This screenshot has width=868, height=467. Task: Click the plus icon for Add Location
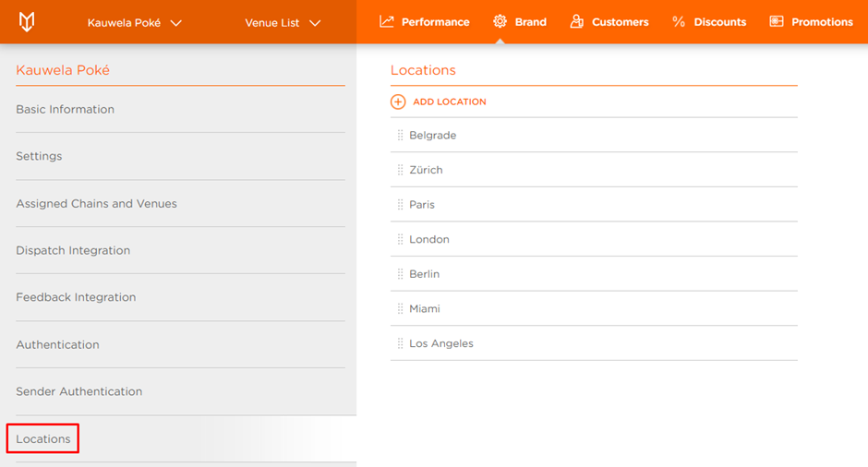tap(398, 102)
